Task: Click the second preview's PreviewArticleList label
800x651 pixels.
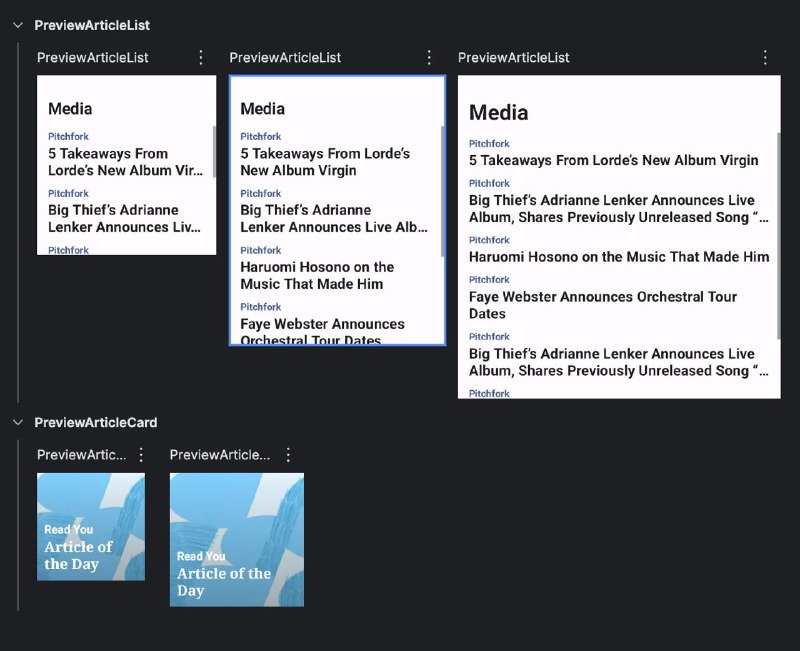Action: point(285,58)
